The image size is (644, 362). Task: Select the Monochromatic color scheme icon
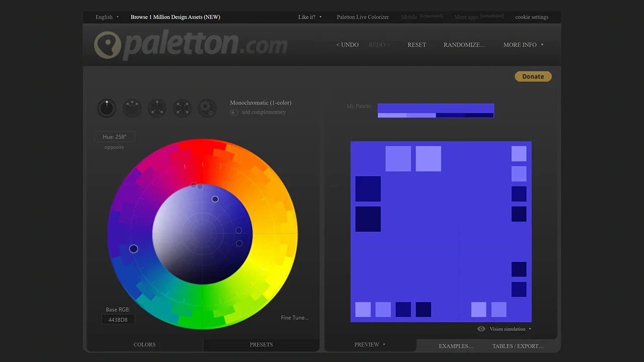coord(107,108)
